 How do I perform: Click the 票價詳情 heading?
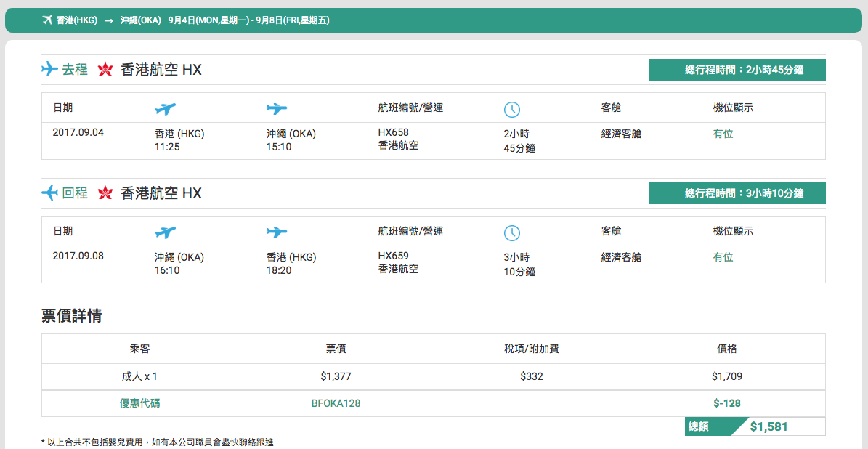click(71, 316)
